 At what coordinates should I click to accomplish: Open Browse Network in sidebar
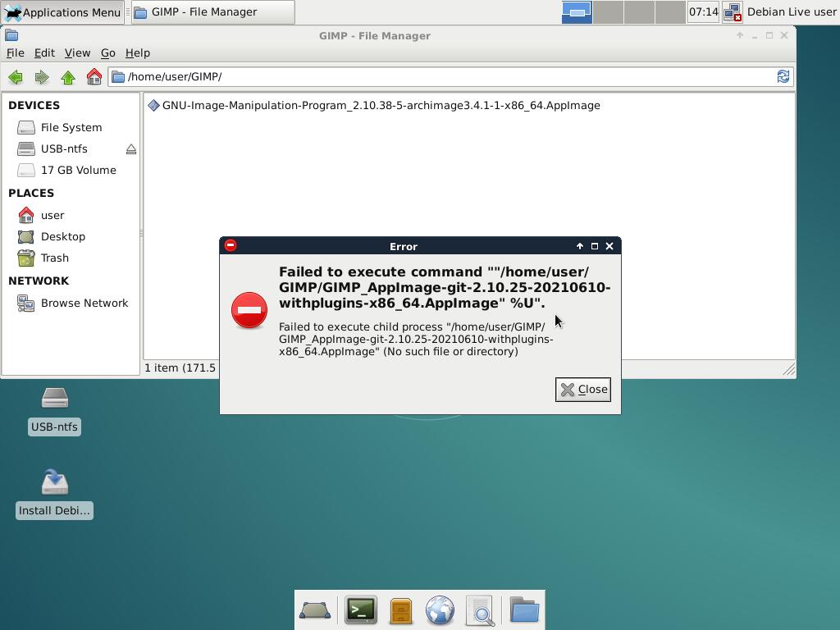point(84,304)
